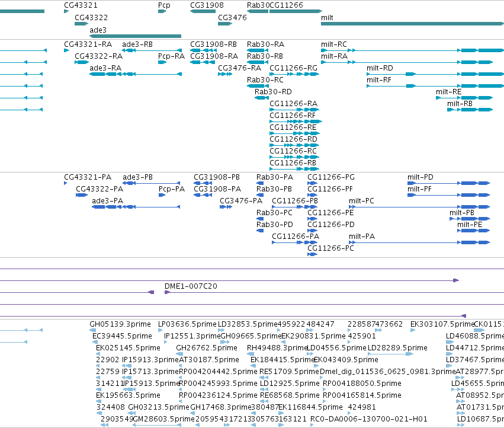Open the ade3-PA protein label

(x=107, y=201)
